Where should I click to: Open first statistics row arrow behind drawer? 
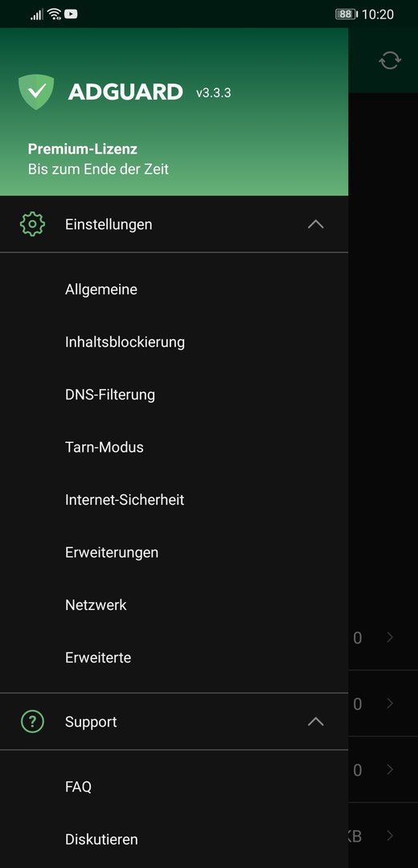point(391,637)
